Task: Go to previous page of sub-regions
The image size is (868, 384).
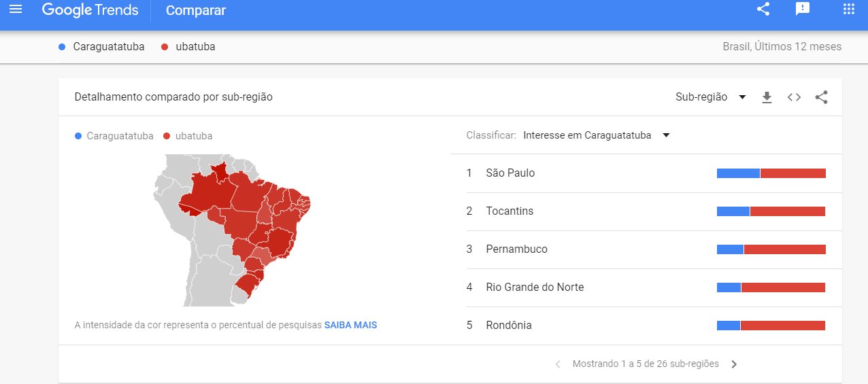Action: pyautogui.click(x=558, y=364)
